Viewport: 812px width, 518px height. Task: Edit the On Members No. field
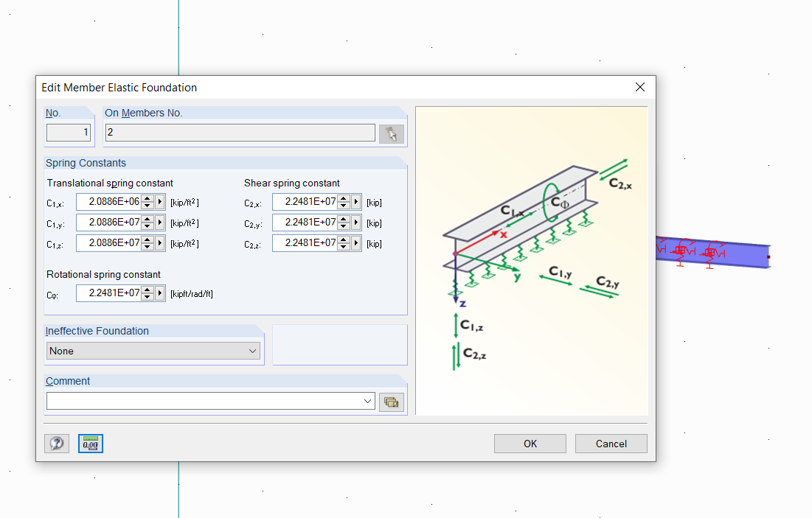240,133
